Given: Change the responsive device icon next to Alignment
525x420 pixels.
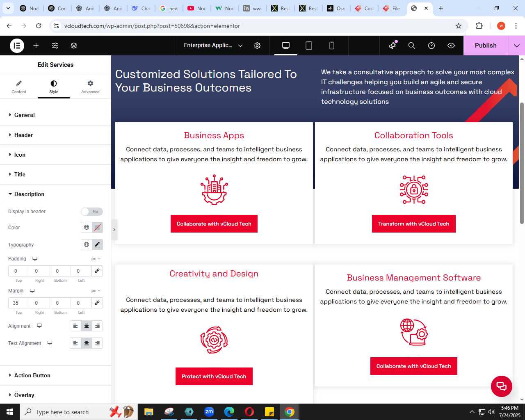Looking at the screenshot, I should tap(39, 326).
